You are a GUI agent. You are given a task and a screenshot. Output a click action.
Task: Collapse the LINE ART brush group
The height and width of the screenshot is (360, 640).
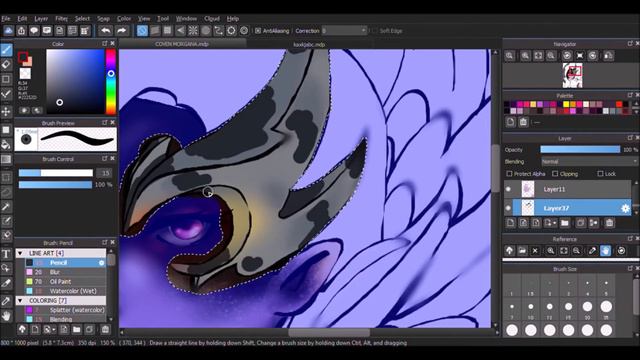[x=20, y=253]
